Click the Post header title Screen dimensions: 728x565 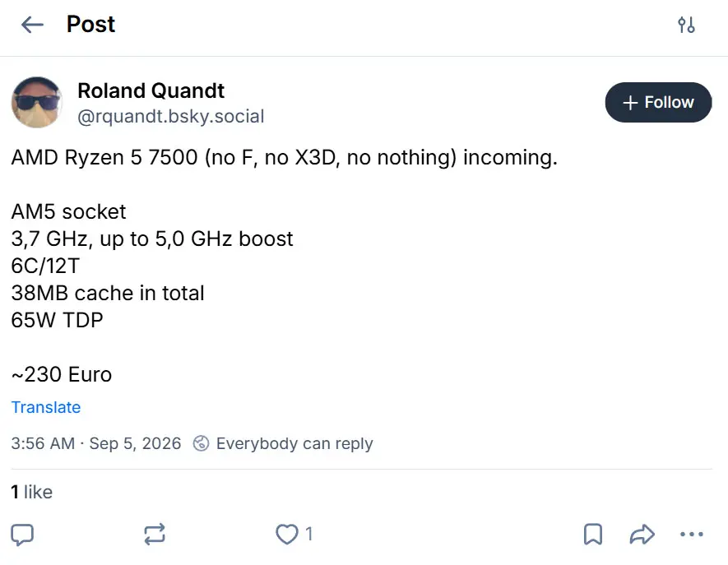click(x=90, y=24)
